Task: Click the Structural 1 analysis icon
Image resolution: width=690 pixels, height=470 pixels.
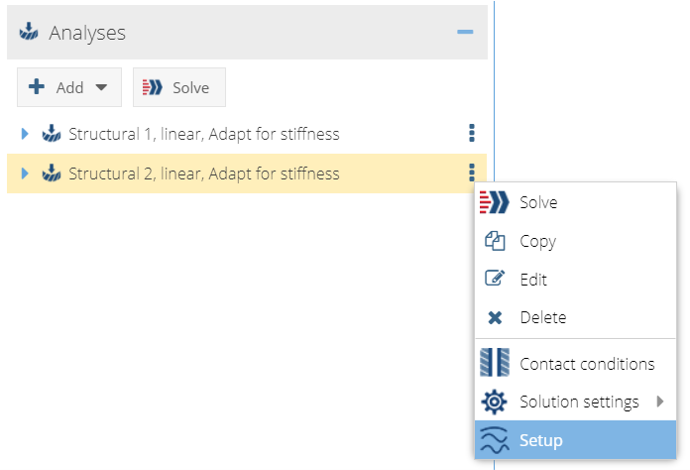Action: coord(51,134)
